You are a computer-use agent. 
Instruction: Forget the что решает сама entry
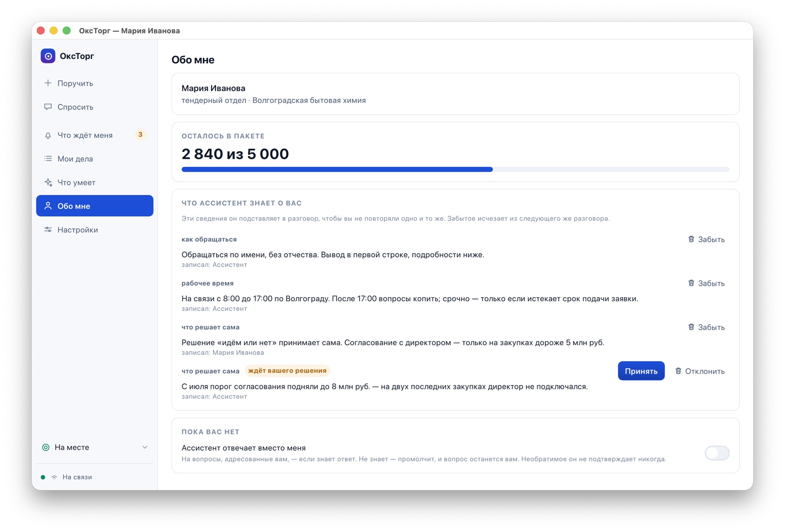point(706,327)
